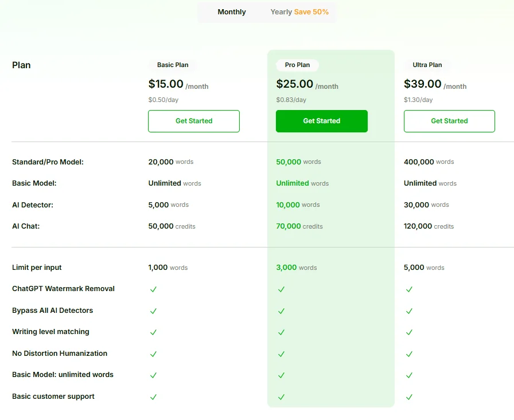This screenshot has width=514, height=420.
Task: Click the $39.00 /month price
Action: point(435,84)
